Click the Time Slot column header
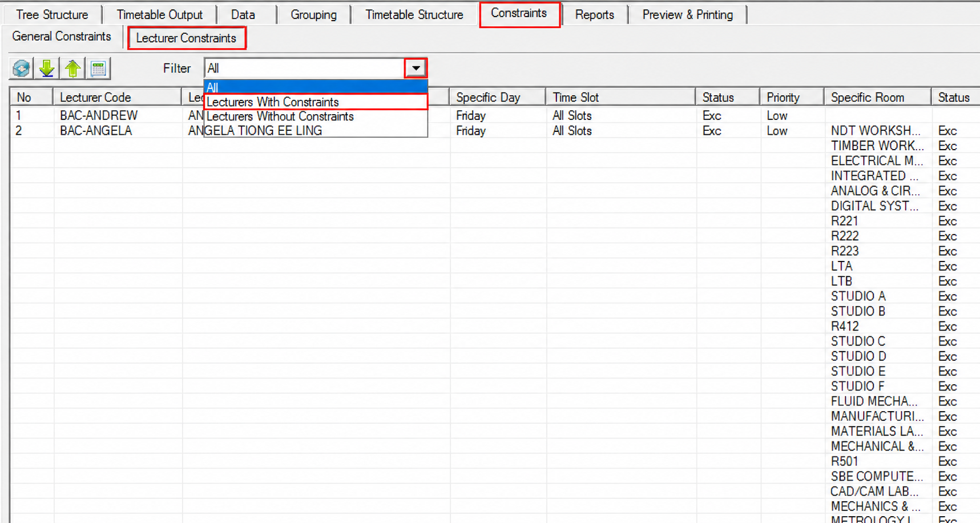 [620, 97]
